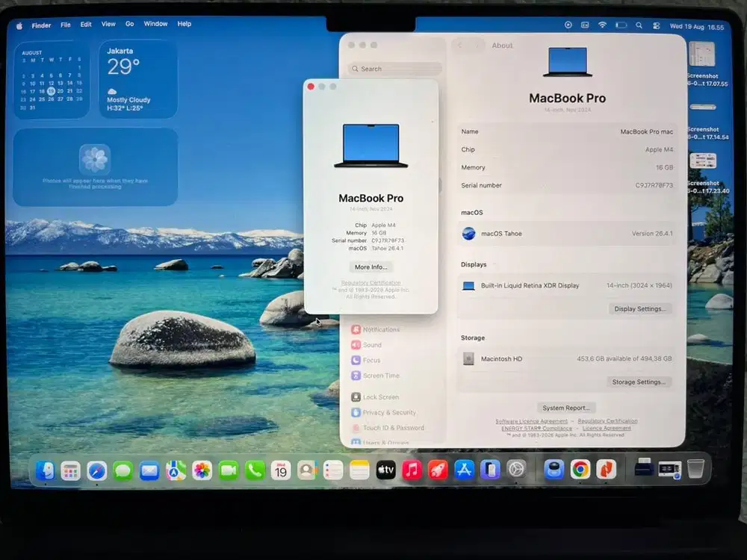Open Control Center in menu bar
This screenshot has width=747, height=560.
[657, 26]
